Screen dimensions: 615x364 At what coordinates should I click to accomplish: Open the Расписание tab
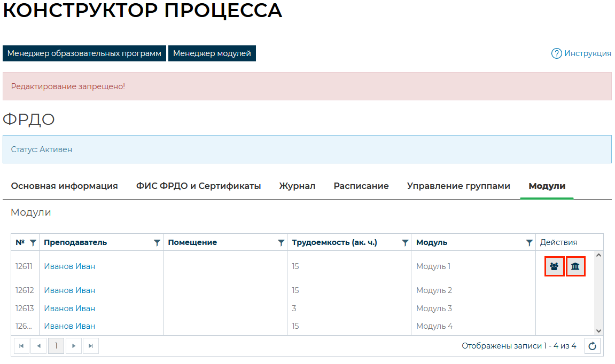point(361,186)
